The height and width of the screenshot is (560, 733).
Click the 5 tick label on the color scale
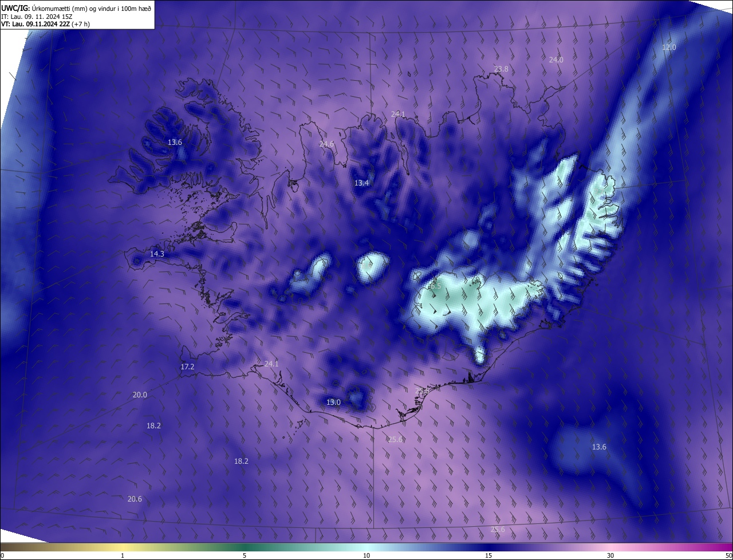point(245,555)
